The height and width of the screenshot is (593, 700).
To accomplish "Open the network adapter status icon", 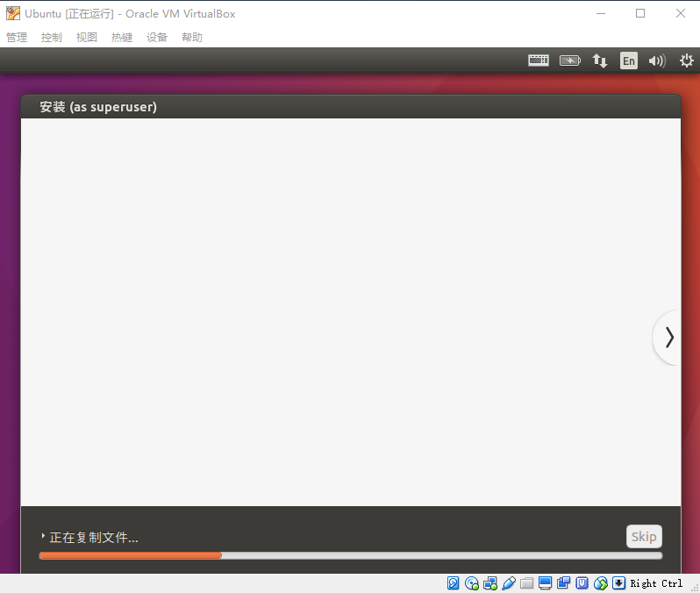I will 490,583.
